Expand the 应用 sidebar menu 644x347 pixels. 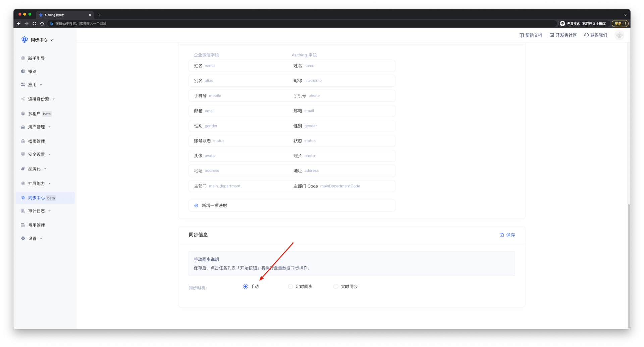[32, 85]
